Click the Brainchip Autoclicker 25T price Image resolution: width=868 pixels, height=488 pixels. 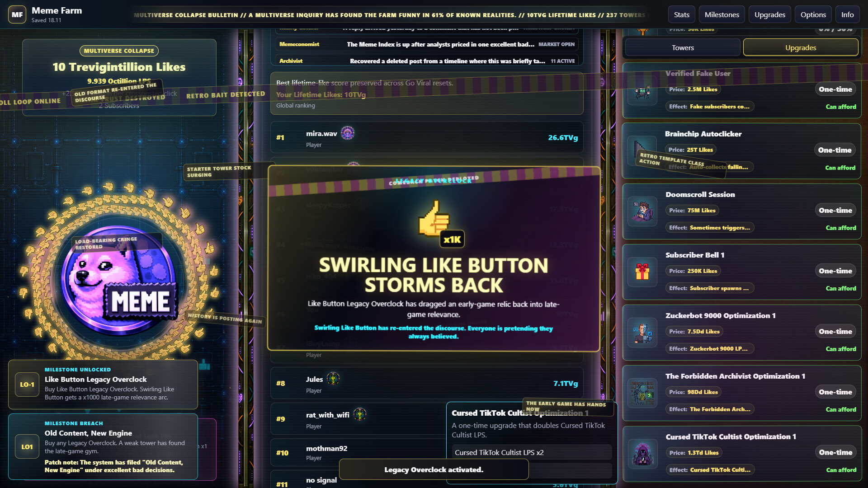[690, 150]
